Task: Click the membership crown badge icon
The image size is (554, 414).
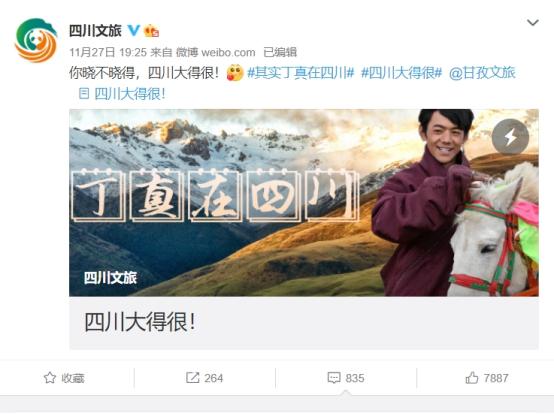Action: (x=152, y=31)
